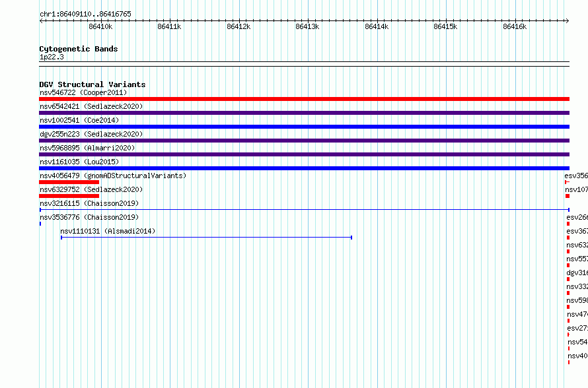588x388 pixels.
Task: Click the truncated dgv316 variant label
Action: click(577, 273)
